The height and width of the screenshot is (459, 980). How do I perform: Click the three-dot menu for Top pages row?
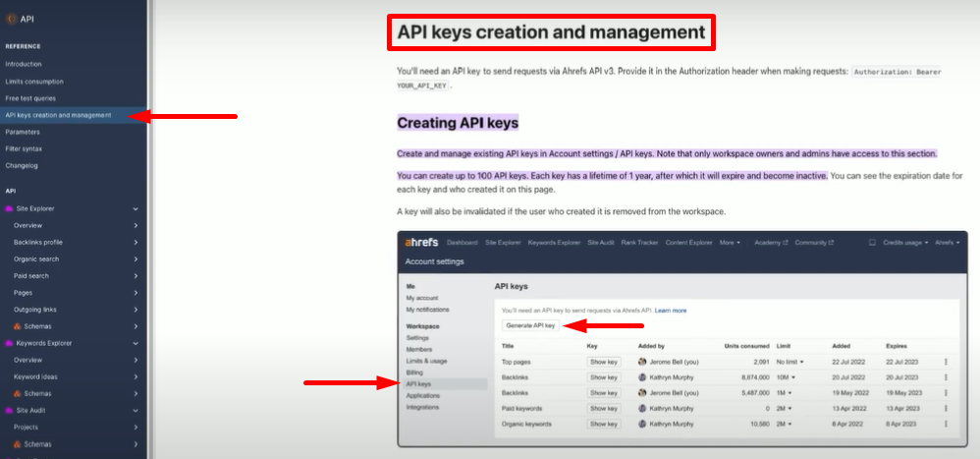946,362
